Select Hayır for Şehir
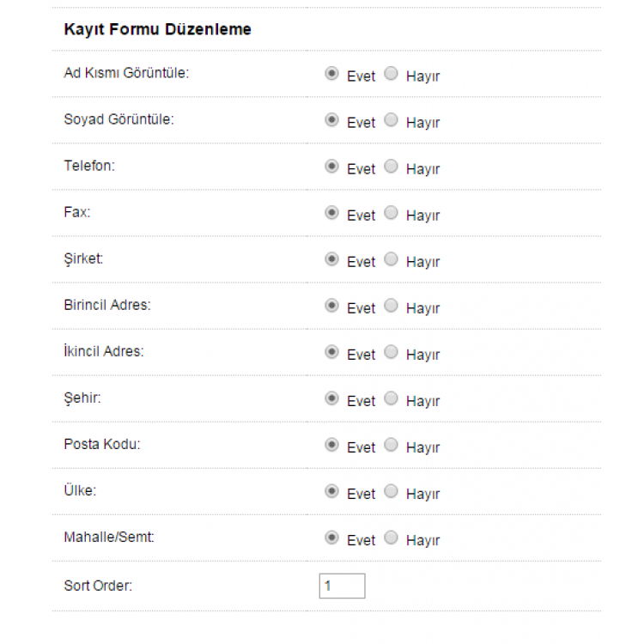This screenshot has width=644, height=644. point(391,398)
